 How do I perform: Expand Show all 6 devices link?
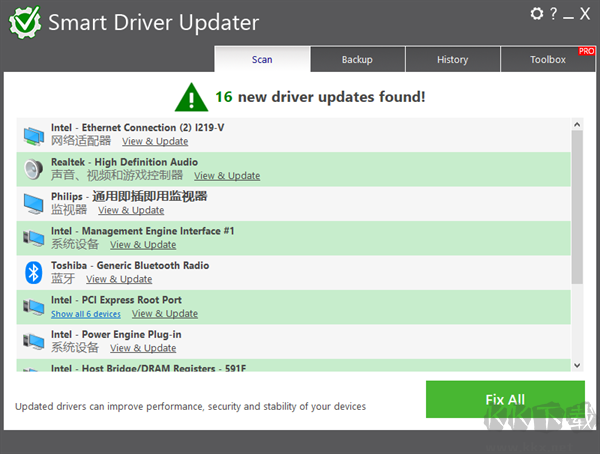pyautogui.click(x=86, y=314)
